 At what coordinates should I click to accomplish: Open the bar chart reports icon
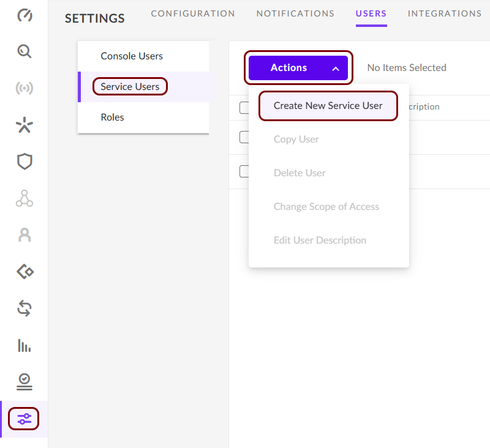tap(24, 345)
